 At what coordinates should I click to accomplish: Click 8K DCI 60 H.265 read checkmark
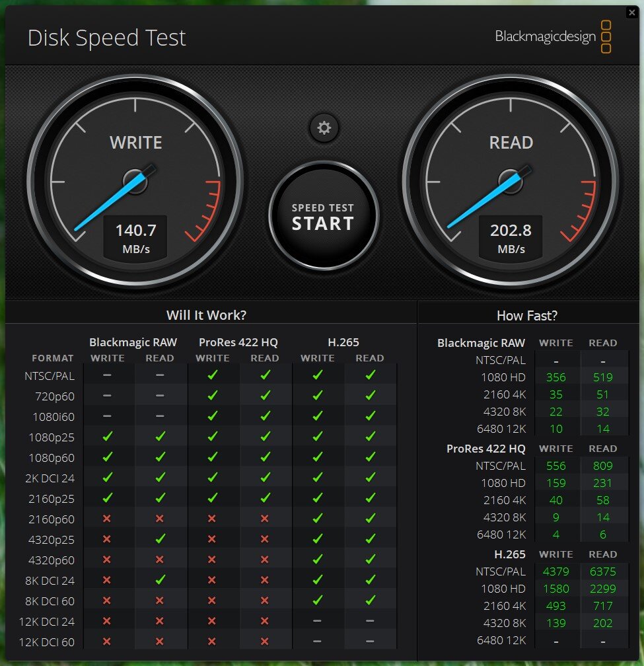click(370, 600)
